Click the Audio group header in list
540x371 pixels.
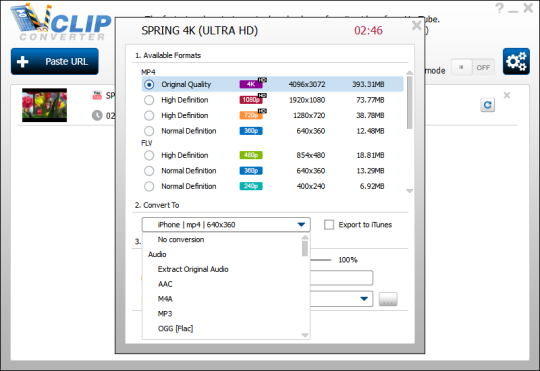coord(157,254)
